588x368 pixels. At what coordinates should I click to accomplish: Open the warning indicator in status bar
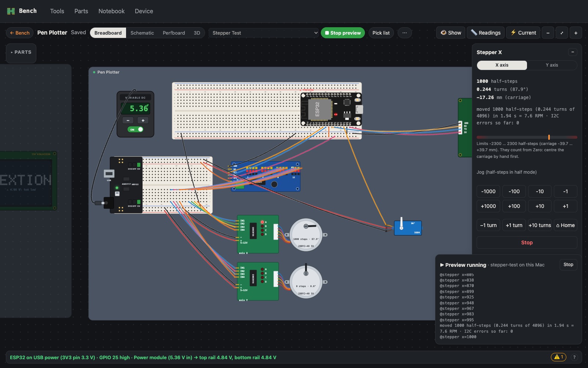[558, 357]
